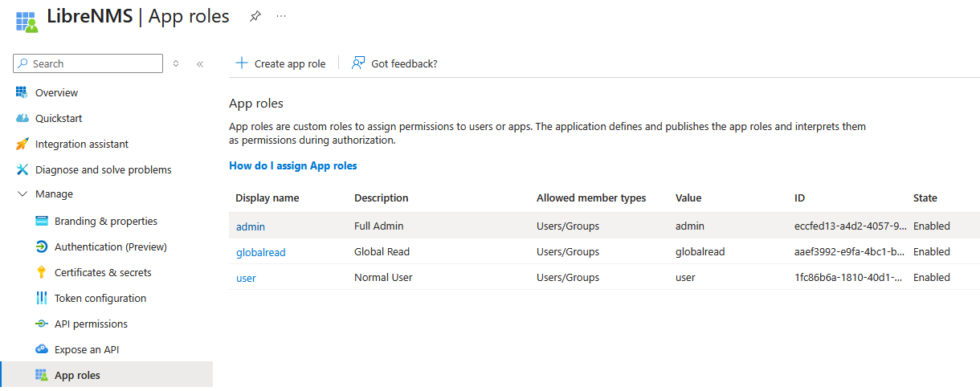Open the Overview page
980x391 pixels.
[56, 92]
